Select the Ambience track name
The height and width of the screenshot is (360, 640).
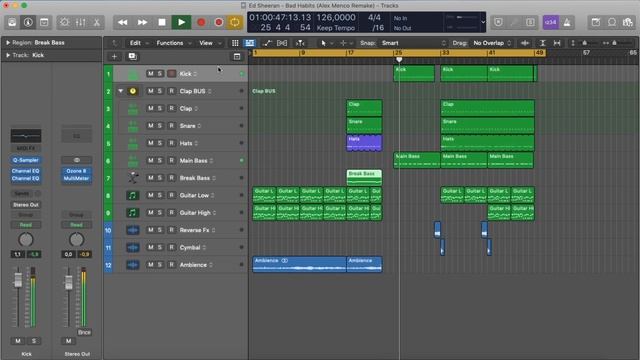click(193, 265)
